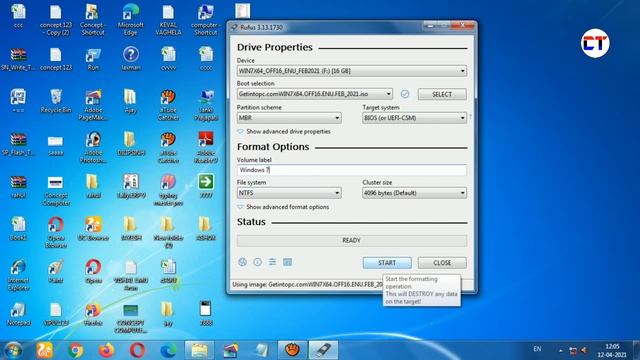Screen dimensions: 640x360
Task: Select the Concept - Shortcut desktop icon
Action: (x=93, y=20)
